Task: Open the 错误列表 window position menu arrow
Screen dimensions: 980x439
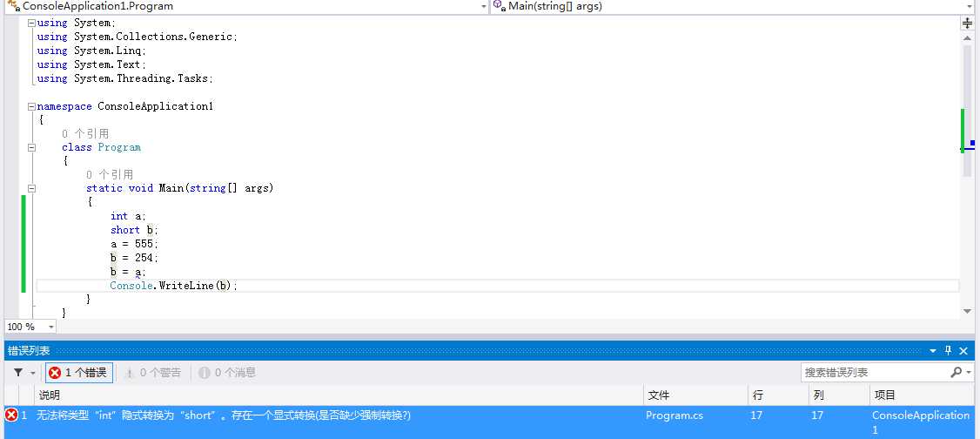Action: [x=933, y=351]
